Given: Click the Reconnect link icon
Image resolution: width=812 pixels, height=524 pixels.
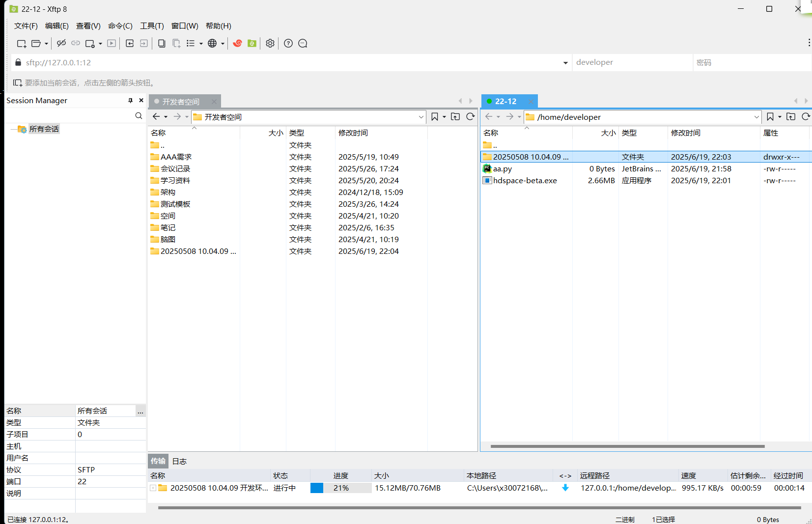Looking at the screenshot, I should pyautogui.click(x=76, y=43).
